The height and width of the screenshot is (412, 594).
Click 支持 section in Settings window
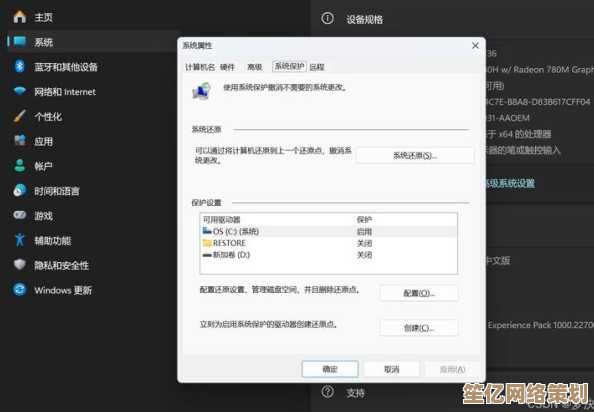coord(355,393)
